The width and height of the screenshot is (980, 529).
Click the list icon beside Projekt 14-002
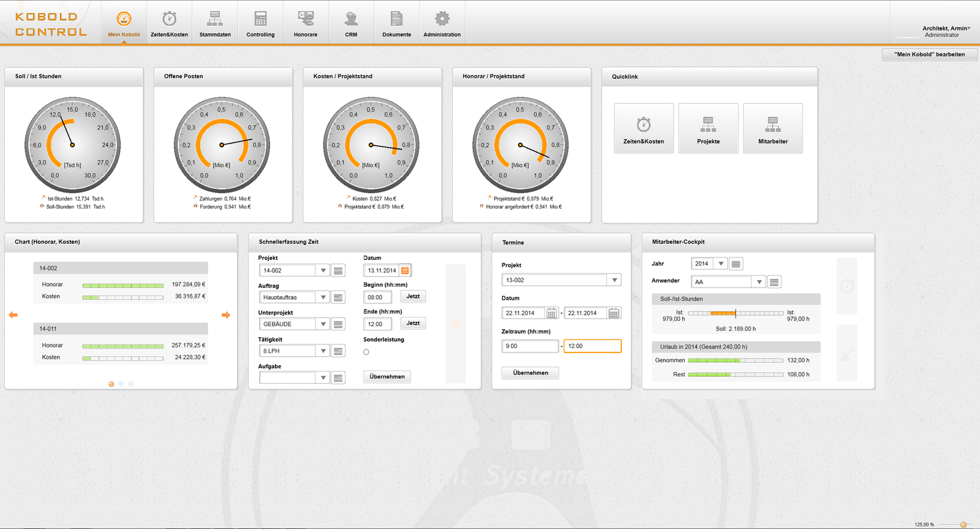[x=338, y=270]
